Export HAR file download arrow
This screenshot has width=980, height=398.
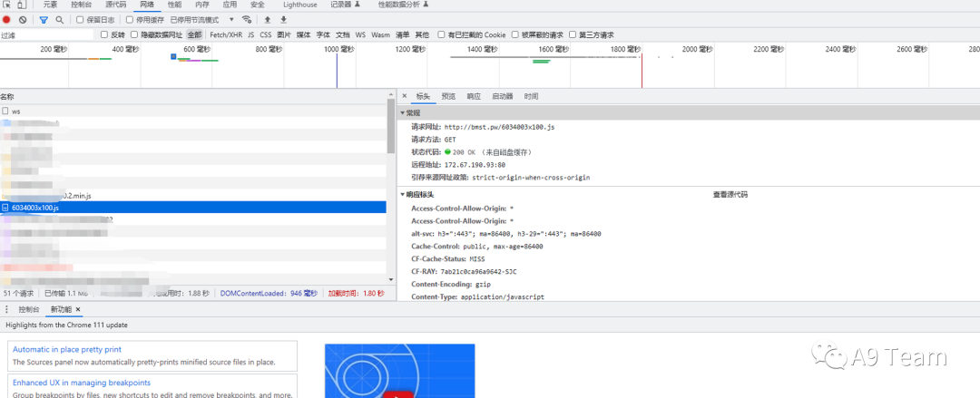tap(283, 20)
